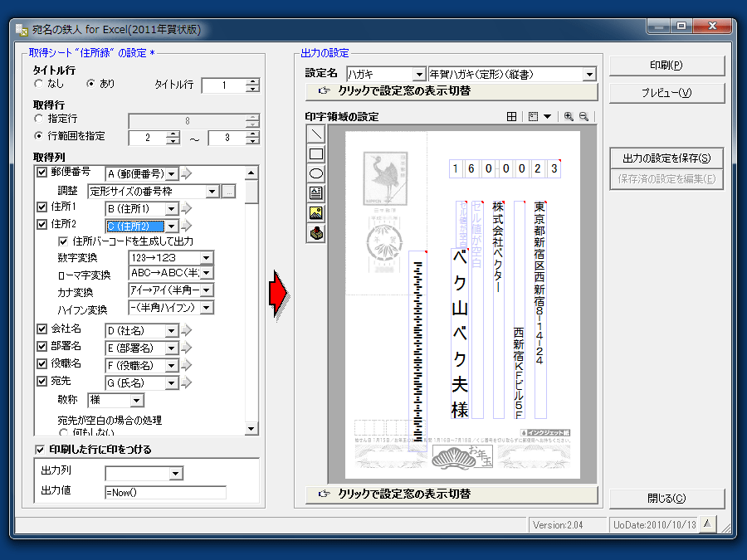Viewport: 747px width, 560px height.
Task: Click the column list scrollbar up arrow
Action: (x=251, y=173)
